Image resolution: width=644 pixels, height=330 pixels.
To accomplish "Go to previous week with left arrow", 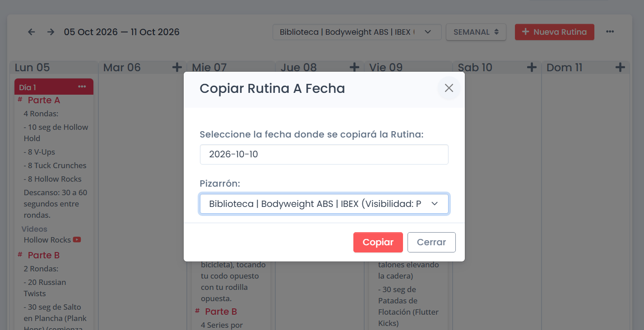I will pyautogui.click(x=31, y=32).
